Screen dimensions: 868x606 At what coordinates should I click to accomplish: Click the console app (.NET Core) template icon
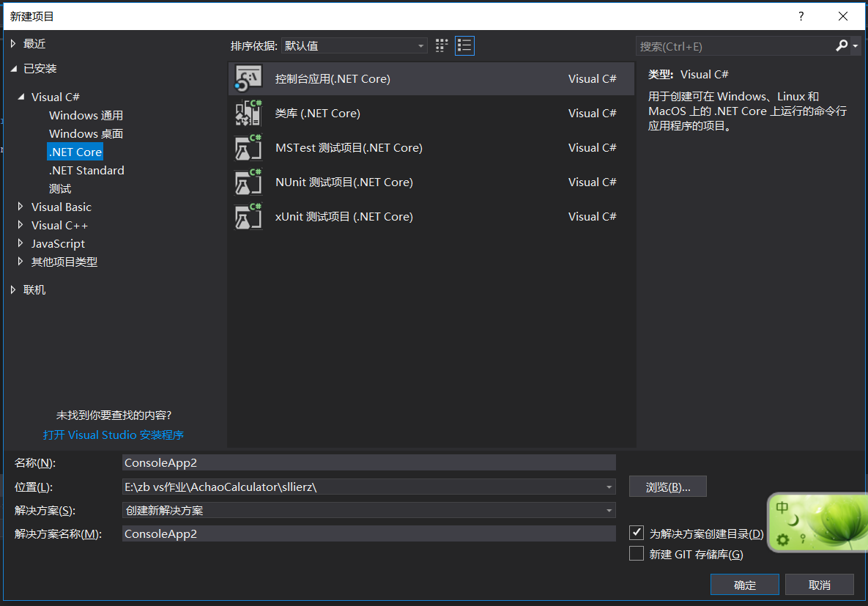[248, 78]
